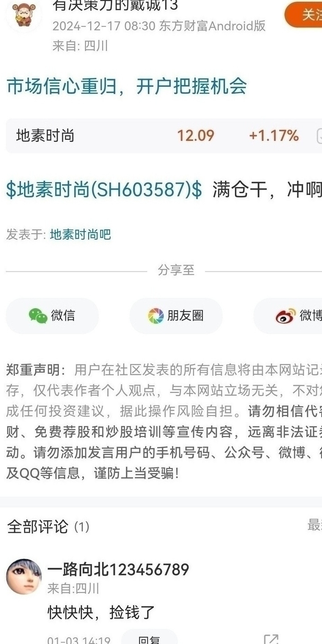The image size is (322, 644).
Task: Open author name 有决策力的戴诚13
Action: (x=115, y=5)
